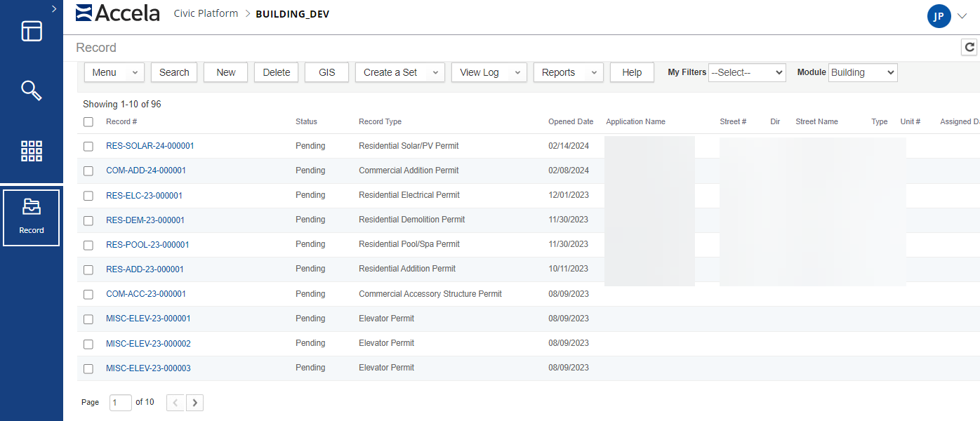The height and width of the screenshot is (421, 980).
Task: Open the View Log menu
Action: (489, 72)
